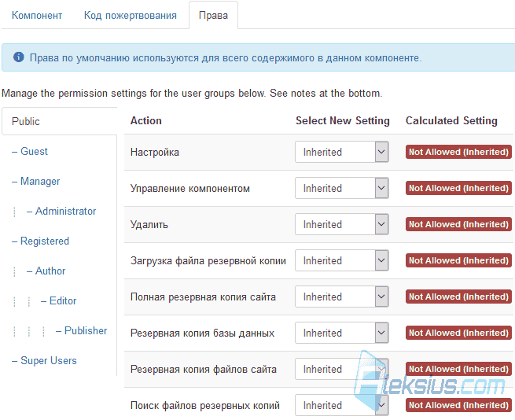Click the Настройка action label
This screenshot has height=420, width=515.
pos(155,152)
